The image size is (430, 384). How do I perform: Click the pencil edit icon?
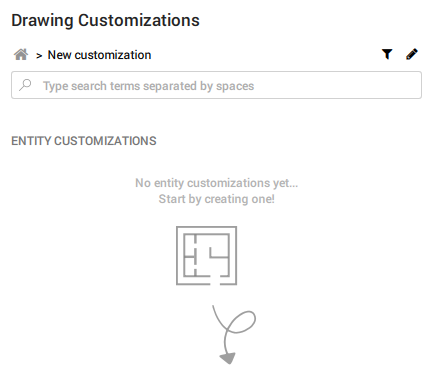point(412,54)
